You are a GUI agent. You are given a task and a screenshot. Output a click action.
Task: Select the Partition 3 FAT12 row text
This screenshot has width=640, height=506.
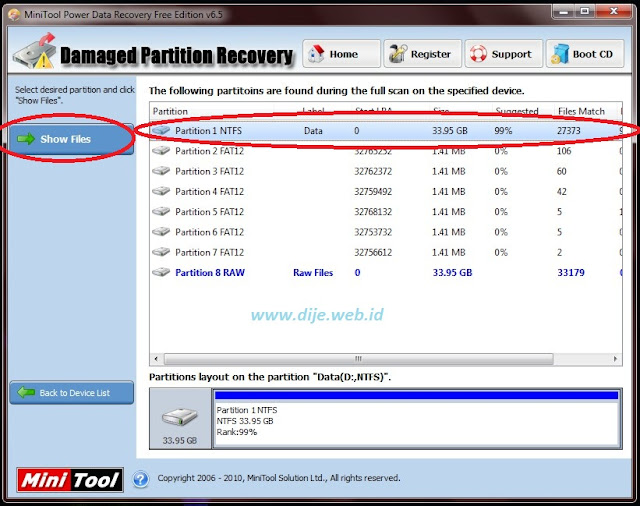209,171
